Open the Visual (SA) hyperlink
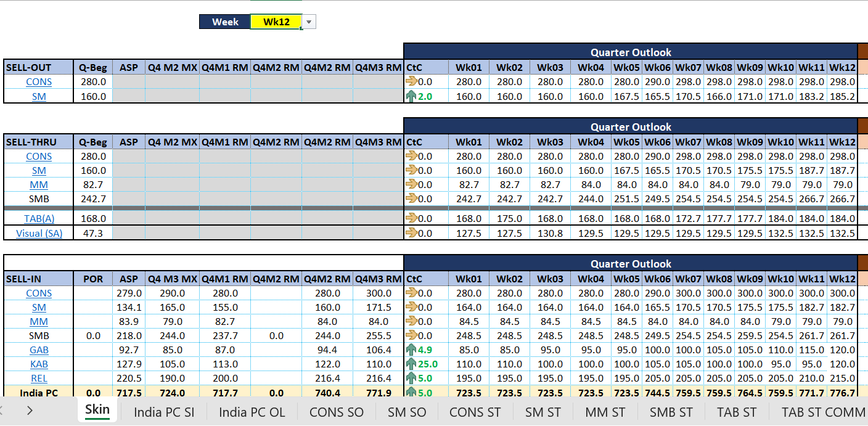868x426 pixels. coord(39,233)
